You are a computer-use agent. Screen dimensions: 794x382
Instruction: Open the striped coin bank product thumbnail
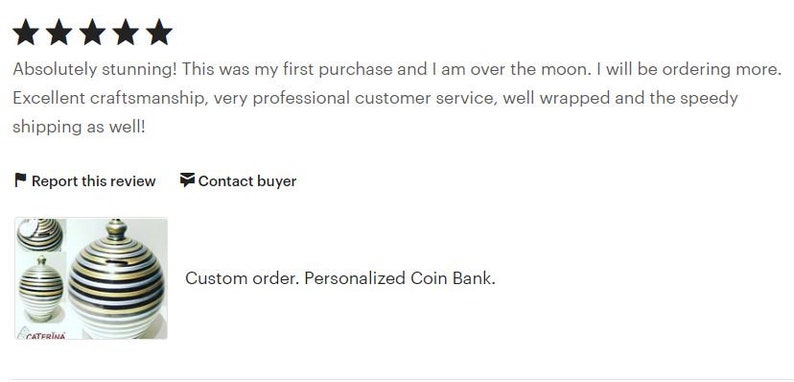point(91,278)
